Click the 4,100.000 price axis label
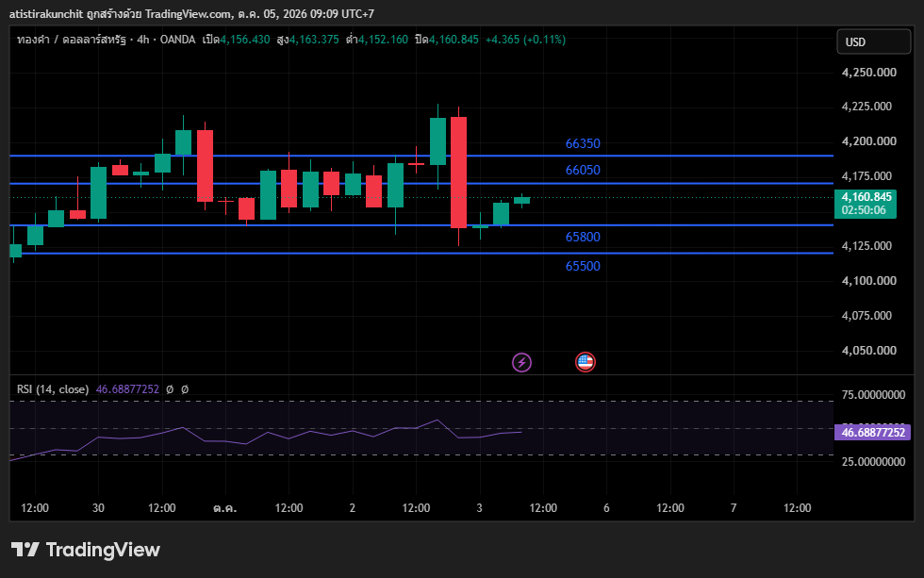The image size is (924, 578). click(869, 281)
